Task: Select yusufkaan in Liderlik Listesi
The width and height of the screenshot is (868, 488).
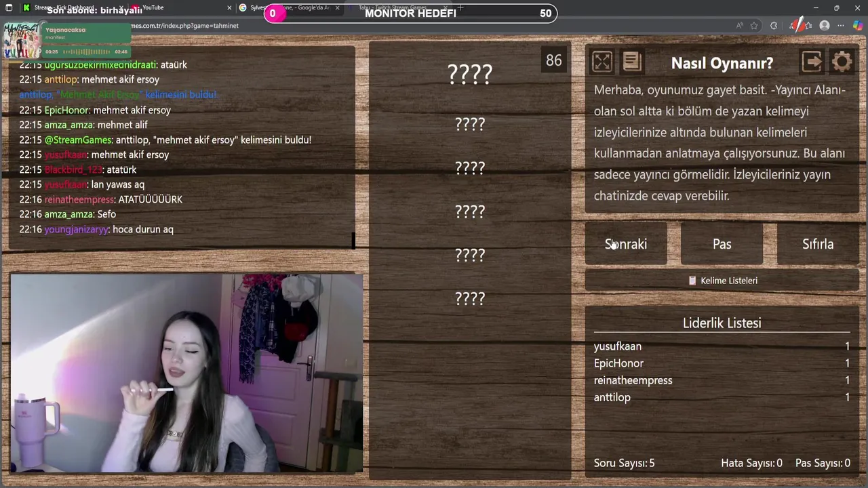Action: (617, 346)
